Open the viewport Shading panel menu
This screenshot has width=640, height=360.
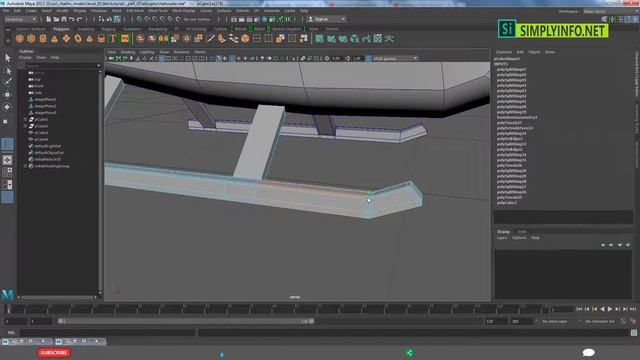click(x=127, y=52)
